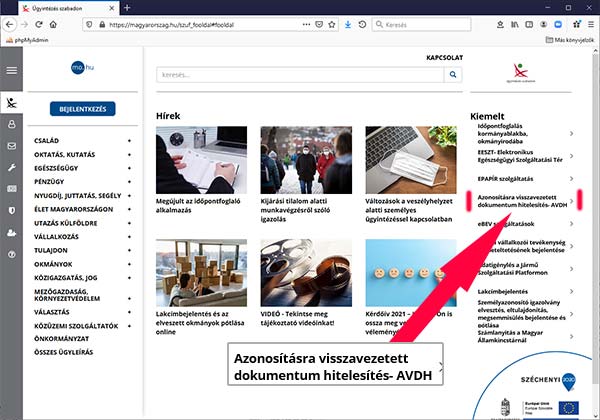Open the face mask news thumbnail
This screenshot has height=420, width=600.
point(411,159)
